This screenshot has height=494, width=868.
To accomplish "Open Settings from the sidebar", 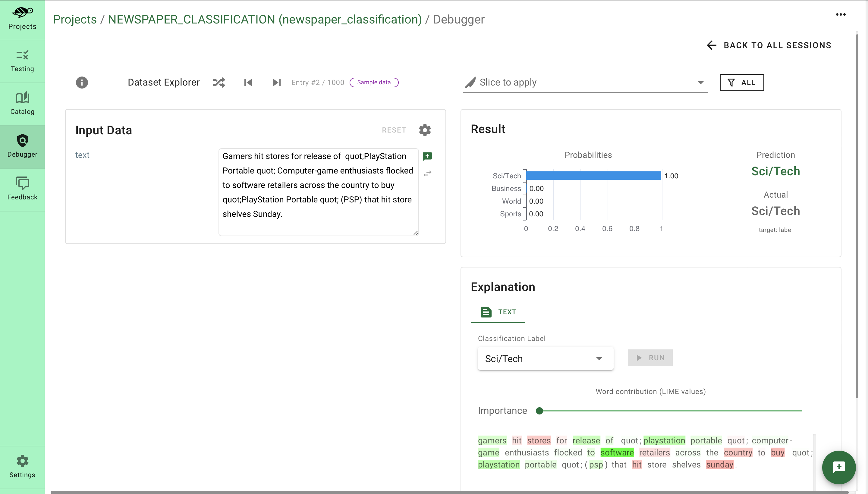I will click(22, 467).
